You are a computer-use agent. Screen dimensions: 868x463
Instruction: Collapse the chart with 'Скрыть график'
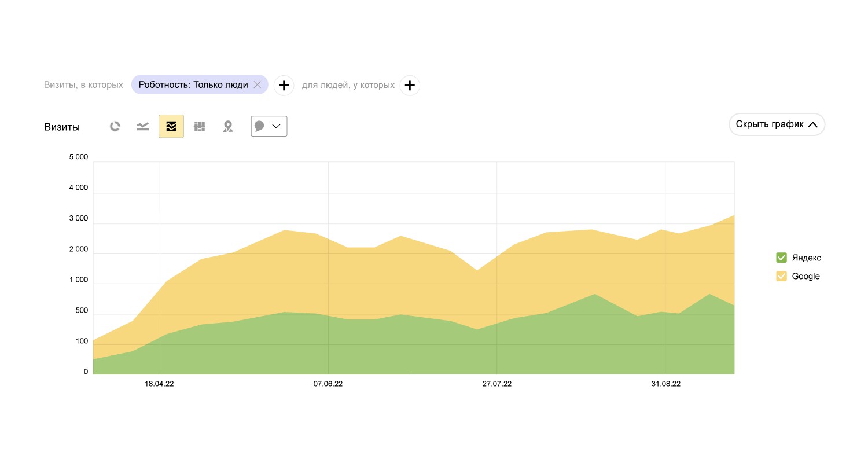pyautogui.click(x=777, y=124)
